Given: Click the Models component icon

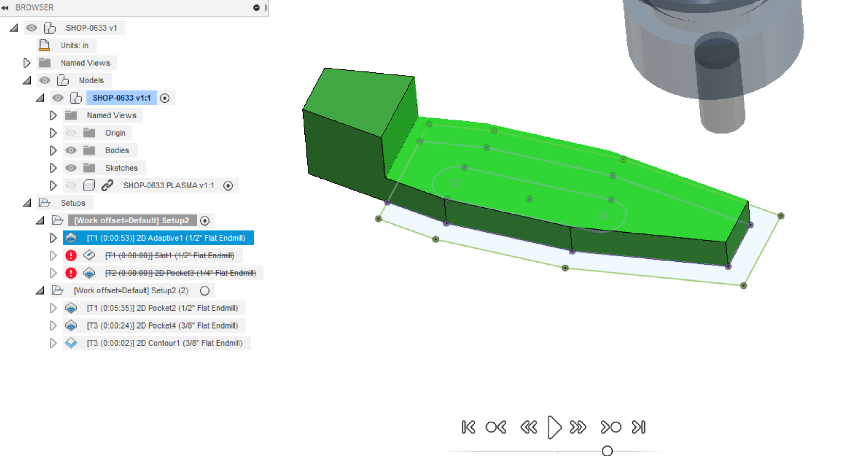Looking at the screenshot, I should (63, 80).
